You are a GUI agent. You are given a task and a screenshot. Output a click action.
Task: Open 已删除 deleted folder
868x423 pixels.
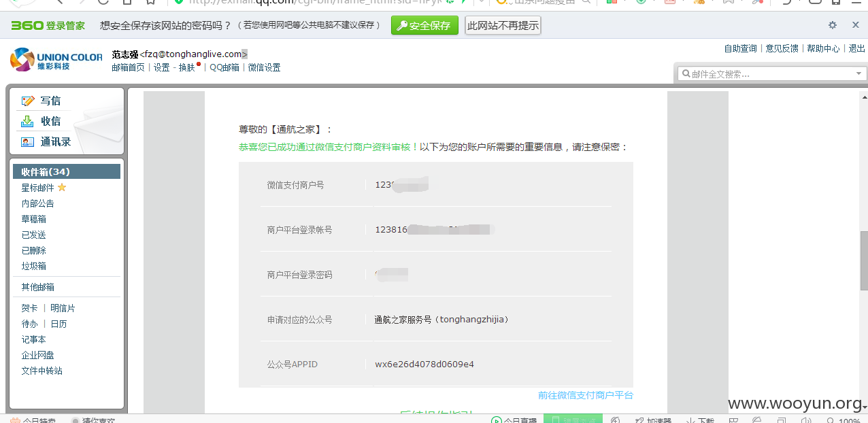(x=33, y=250)
